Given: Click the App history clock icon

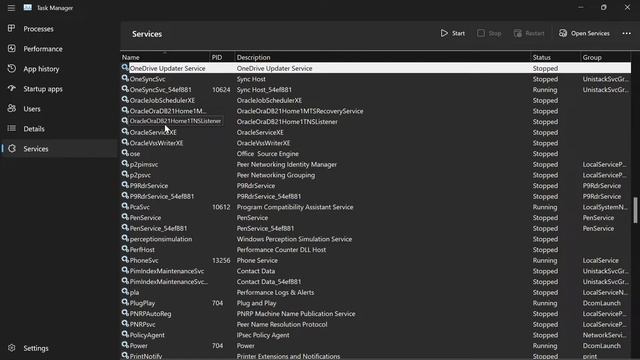Looking at the screenshot, I should click(11, 68).
